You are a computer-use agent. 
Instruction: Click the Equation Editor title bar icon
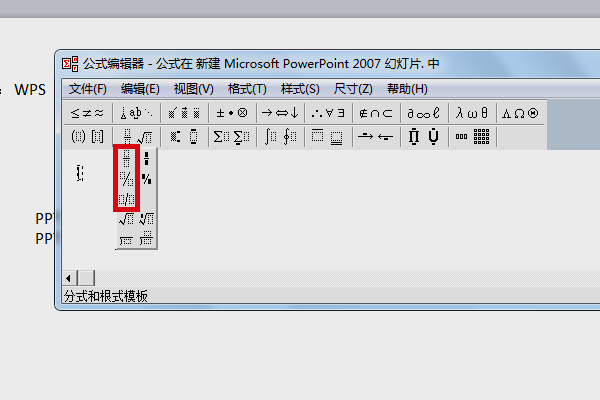coord(70,64)
